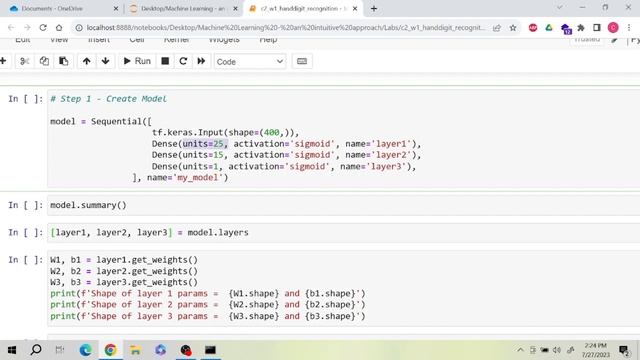Run the current cell
This screenshot has height=360, width=640.
137,61
